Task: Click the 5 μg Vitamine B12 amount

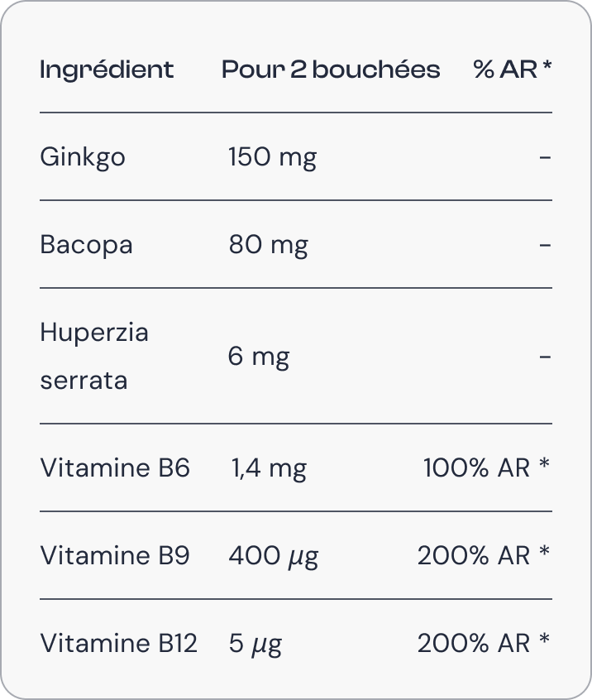Action: tap(255, 643)
